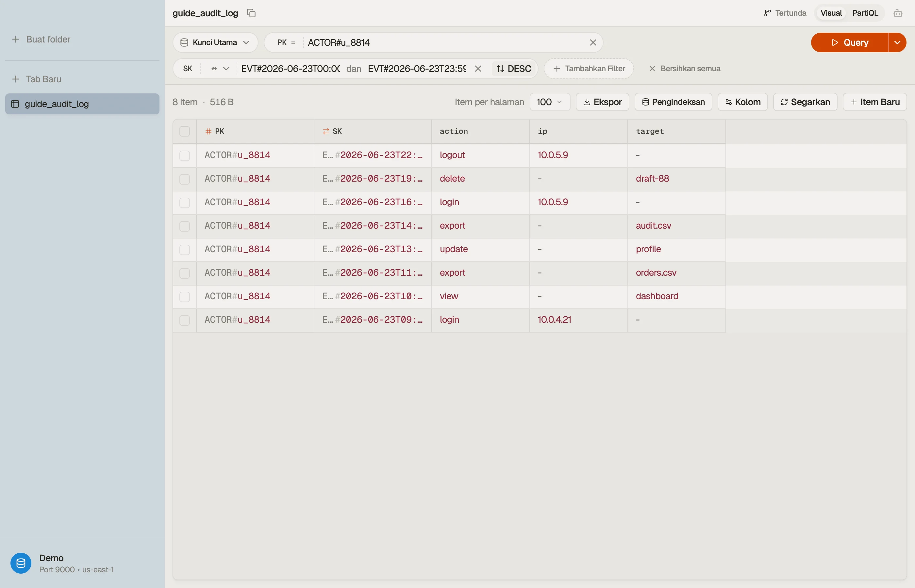Remove the SK range condition
This screenshot has height=588, width=915.
click(478, 69)
